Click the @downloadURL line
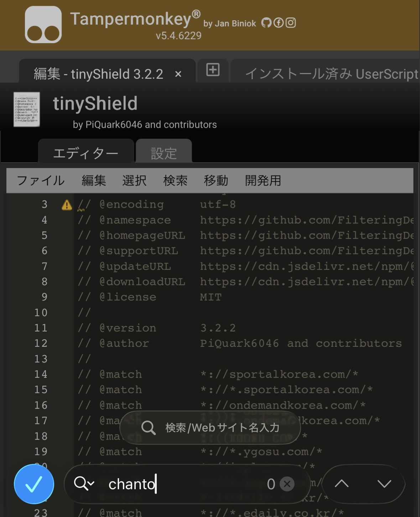 245,282
